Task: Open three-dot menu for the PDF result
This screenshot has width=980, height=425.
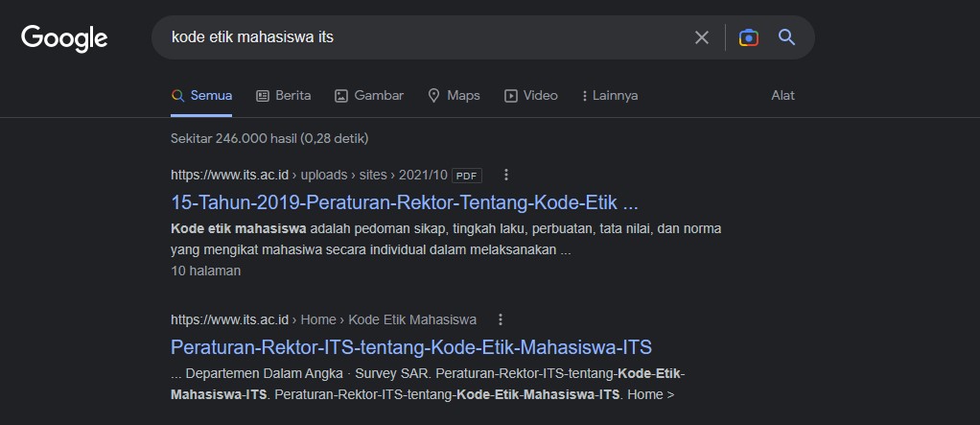Action: point(506,175)
